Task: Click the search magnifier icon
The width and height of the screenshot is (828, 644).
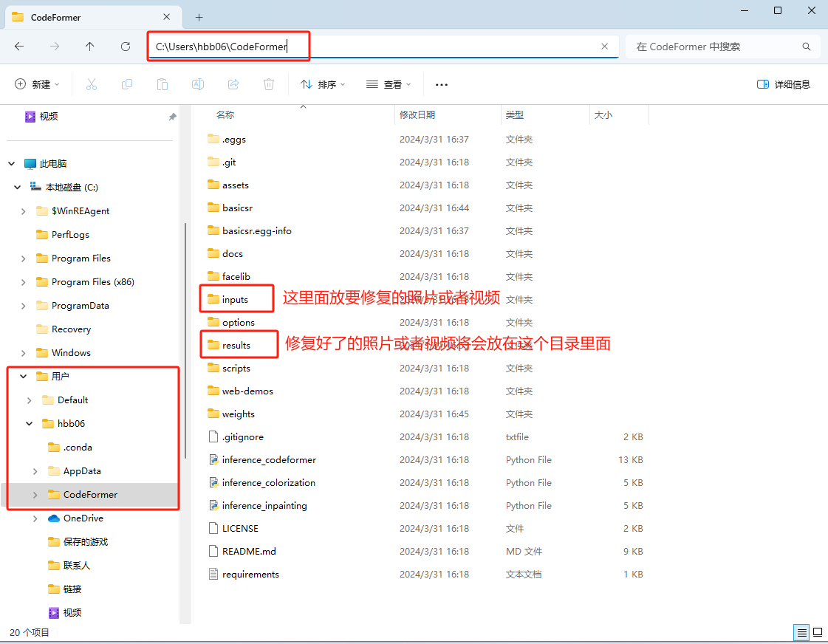Action: 807,47
